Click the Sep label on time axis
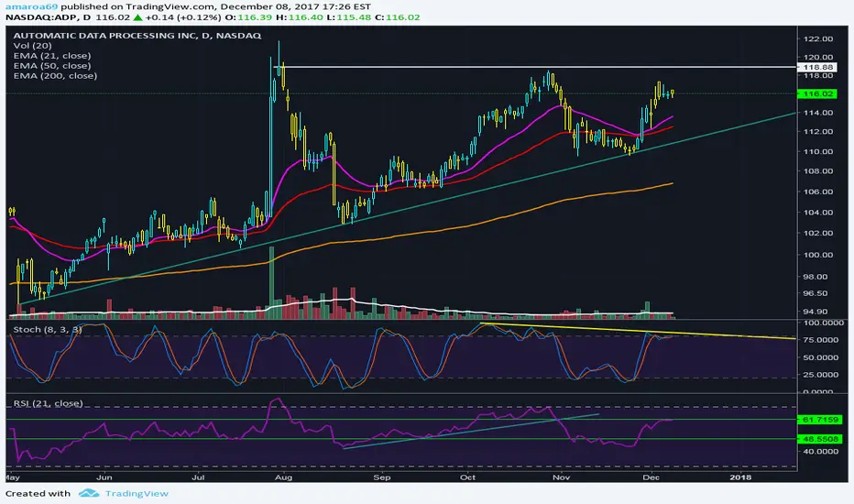This screenshot has width=854, height=504. pyautogui.click(x=382, y=477)
